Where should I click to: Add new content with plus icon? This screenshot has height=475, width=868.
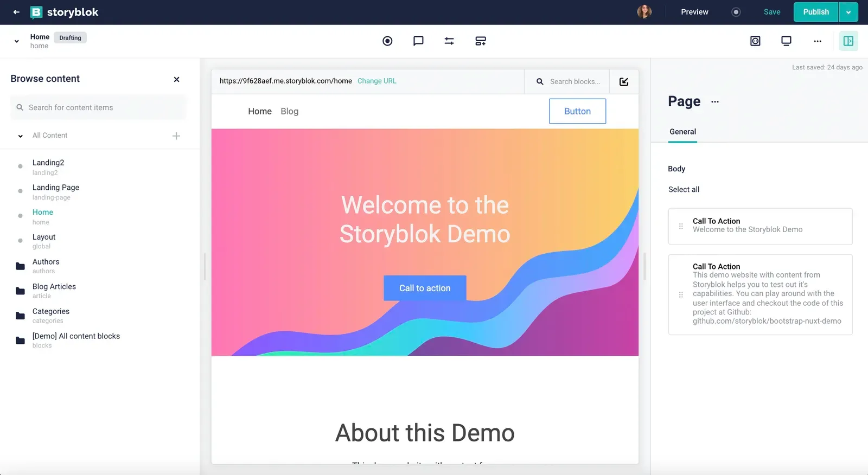176,136
